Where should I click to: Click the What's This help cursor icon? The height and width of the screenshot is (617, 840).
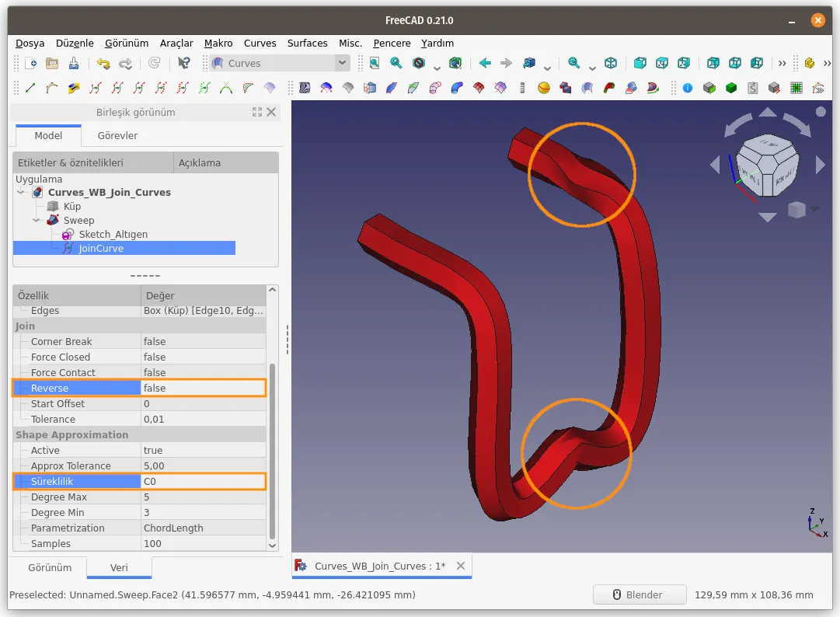[x=183, y=63]
